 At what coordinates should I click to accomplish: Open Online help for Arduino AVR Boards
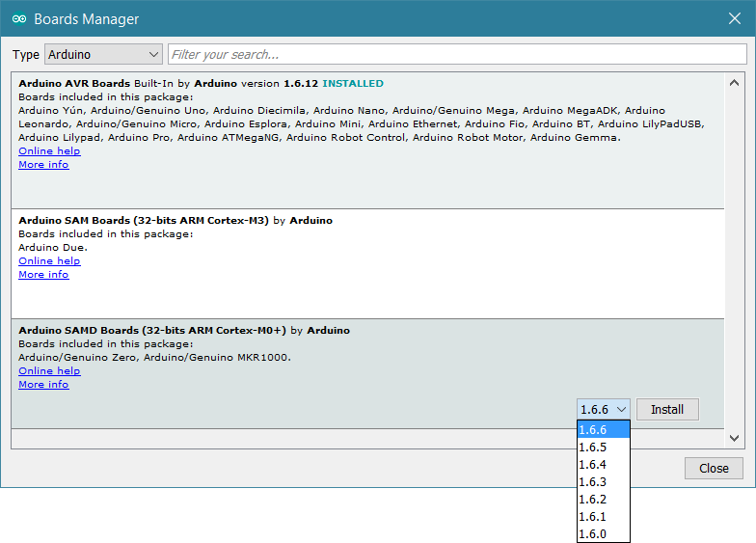50,150
